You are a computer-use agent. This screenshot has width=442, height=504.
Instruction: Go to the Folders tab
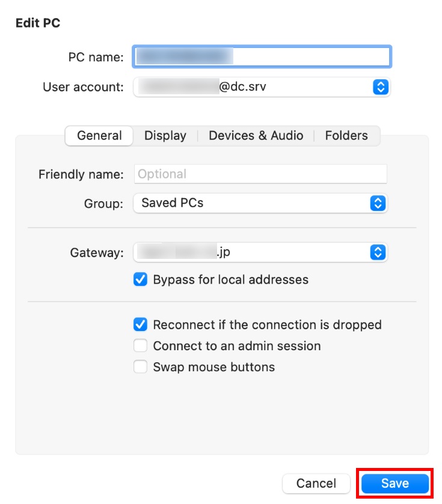click(346, 136)
